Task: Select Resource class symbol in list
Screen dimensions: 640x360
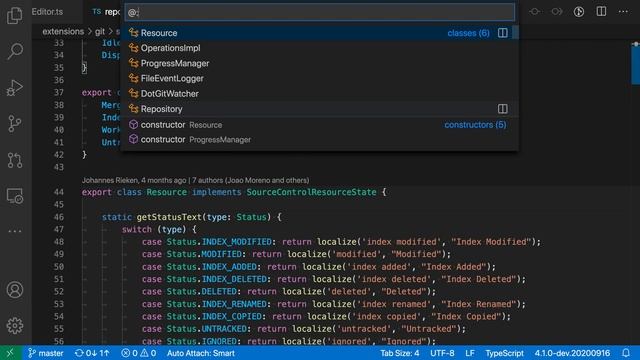Action: (x=320, y=33)
